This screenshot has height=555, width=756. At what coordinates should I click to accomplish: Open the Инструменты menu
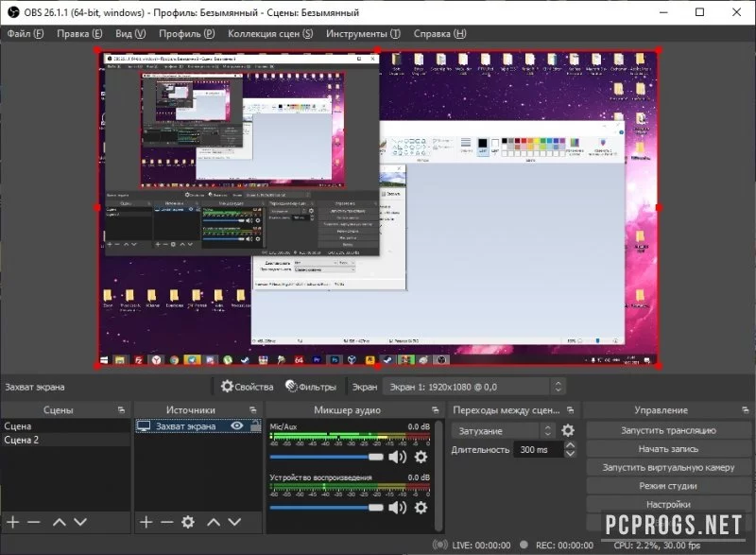[363, 34]
